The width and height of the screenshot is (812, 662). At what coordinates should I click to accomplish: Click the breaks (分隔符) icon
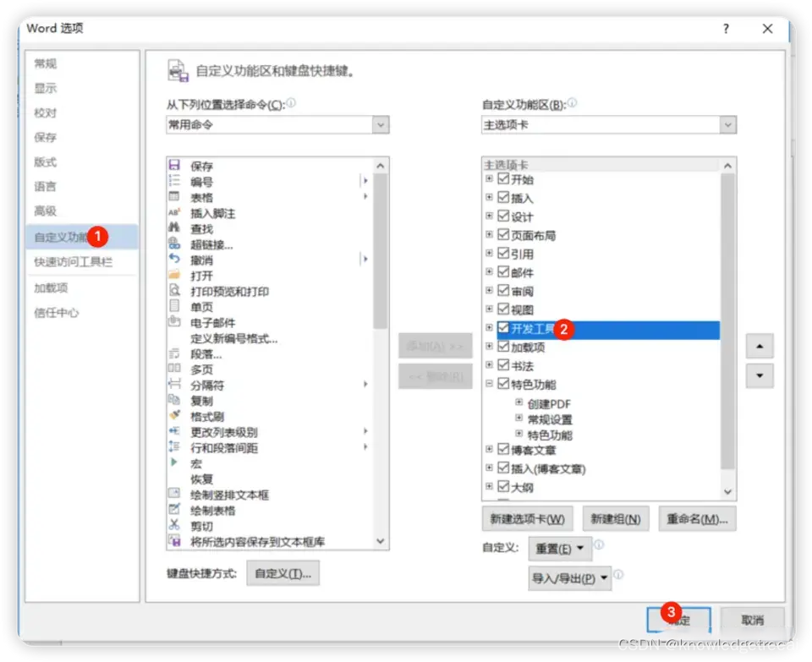coord(174,384)
